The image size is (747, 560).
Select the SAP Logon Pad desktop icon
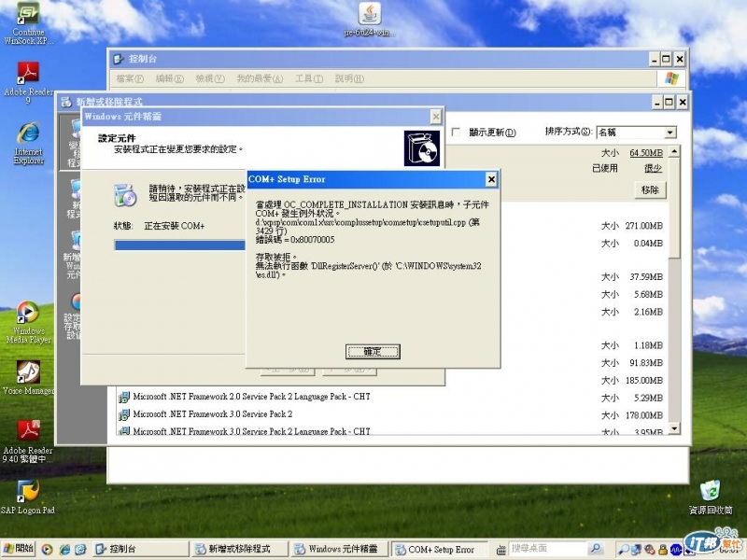coord(28,497)
